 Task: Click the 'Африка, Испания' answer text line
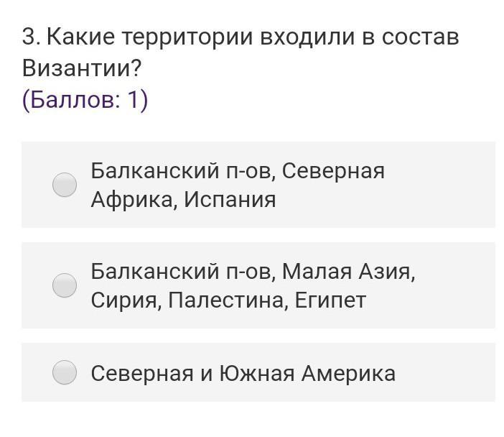click(x=183, y=200)
